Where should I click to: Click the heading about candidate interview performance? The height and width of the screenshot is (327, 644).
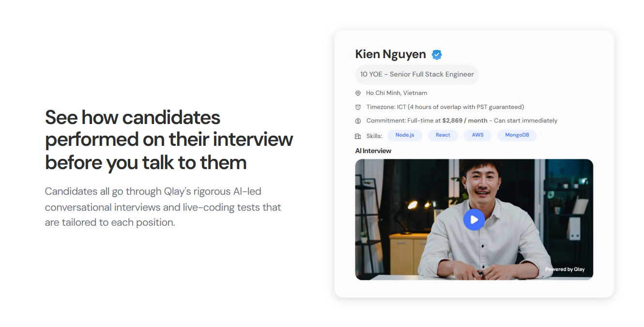[169, 140]
